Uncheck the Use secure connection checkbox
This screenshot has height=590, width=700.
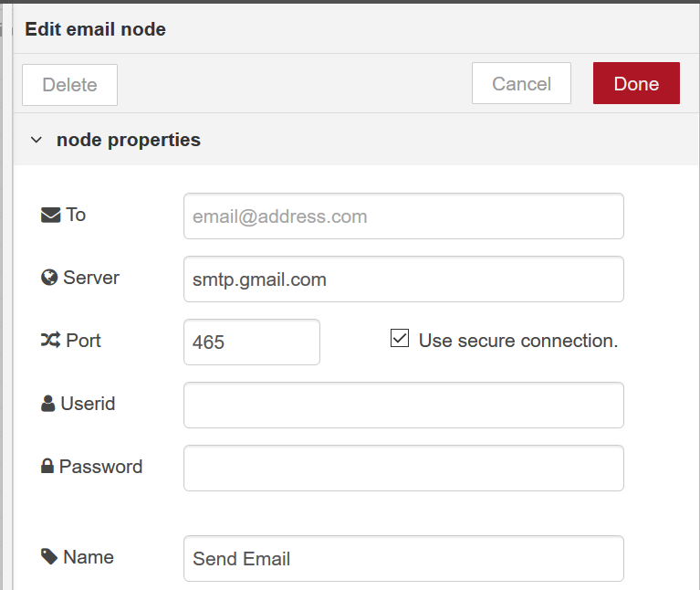tap(400, 338)
